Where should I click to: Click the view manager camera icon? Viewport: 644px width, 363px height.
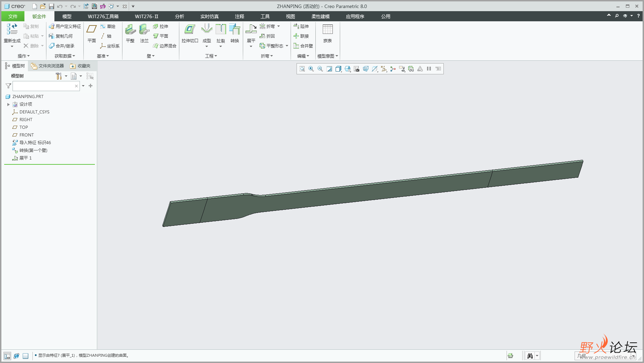(357, 69)
